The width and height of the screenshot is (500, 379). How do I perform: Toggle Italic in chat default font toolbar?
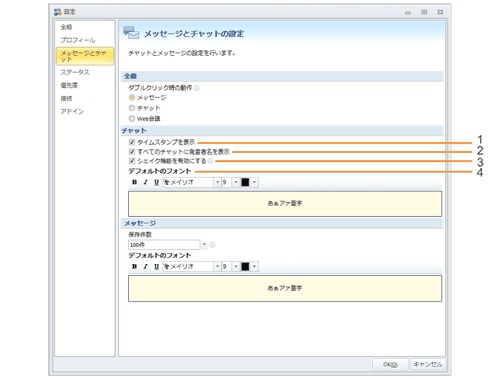point(145,182)
